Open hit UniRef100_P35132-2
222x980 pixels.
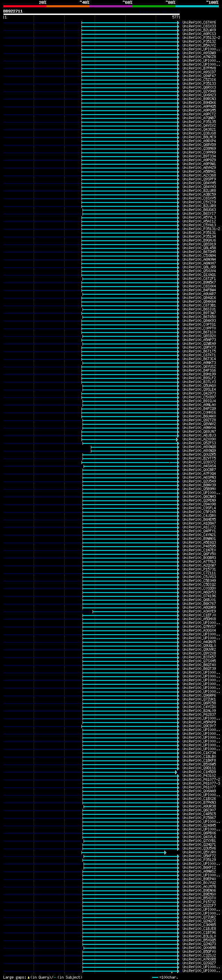(201, 38)
